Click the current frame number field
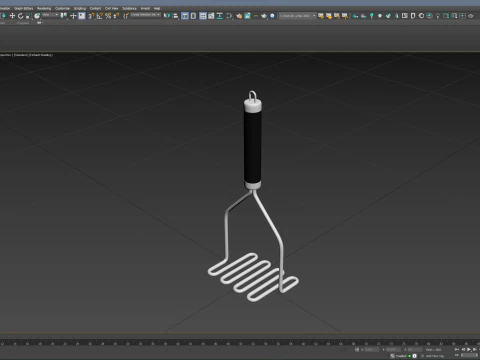The width and height of the screenshot is (480, 360). click(x=469, y=355)
